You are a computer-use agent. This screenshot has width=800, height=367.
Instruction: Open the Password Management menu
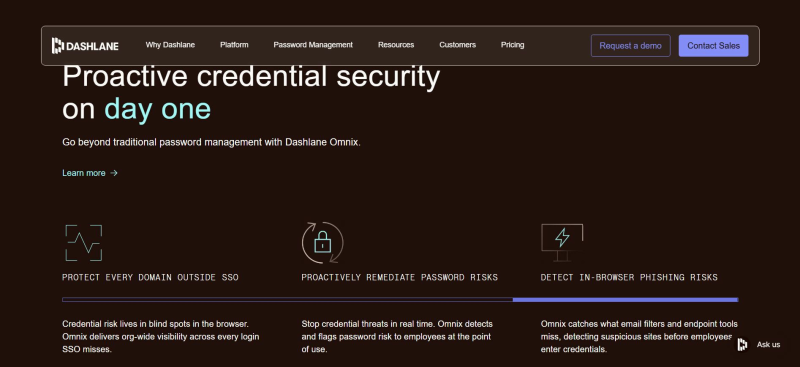313,45
